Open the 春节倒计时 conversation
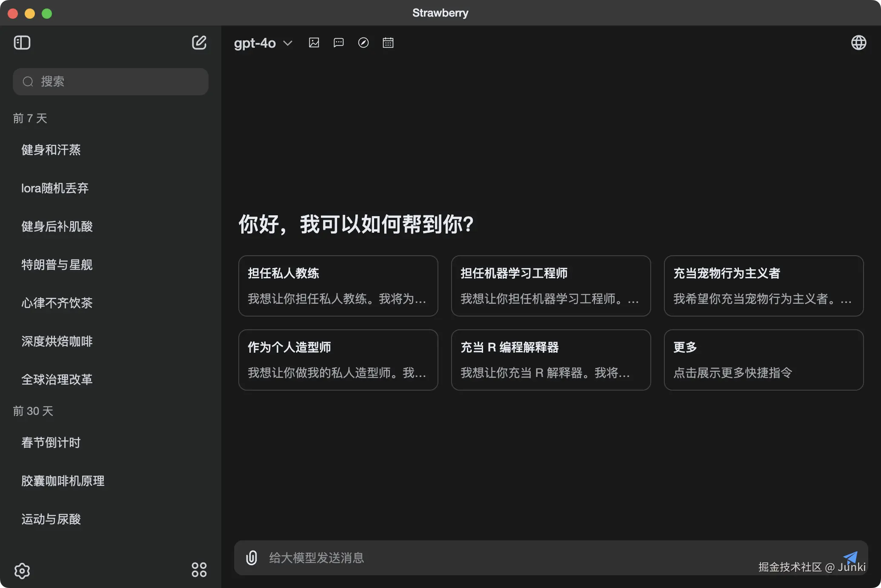 tap(51, 442)
